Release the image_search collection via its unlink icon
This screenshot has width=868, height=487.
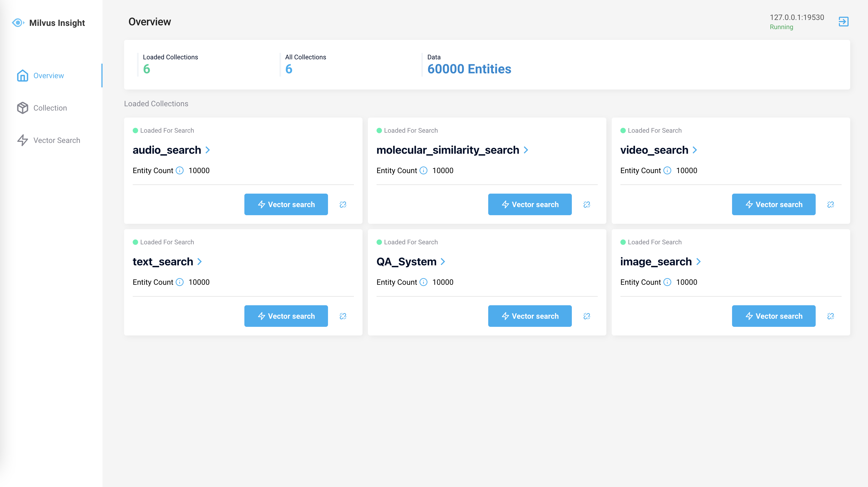coord(831,316)
